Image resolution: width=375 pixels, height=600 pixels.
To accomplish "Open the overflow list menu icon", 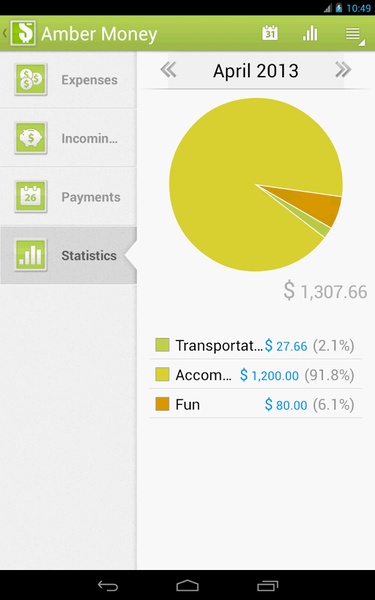I will (354, 35).
